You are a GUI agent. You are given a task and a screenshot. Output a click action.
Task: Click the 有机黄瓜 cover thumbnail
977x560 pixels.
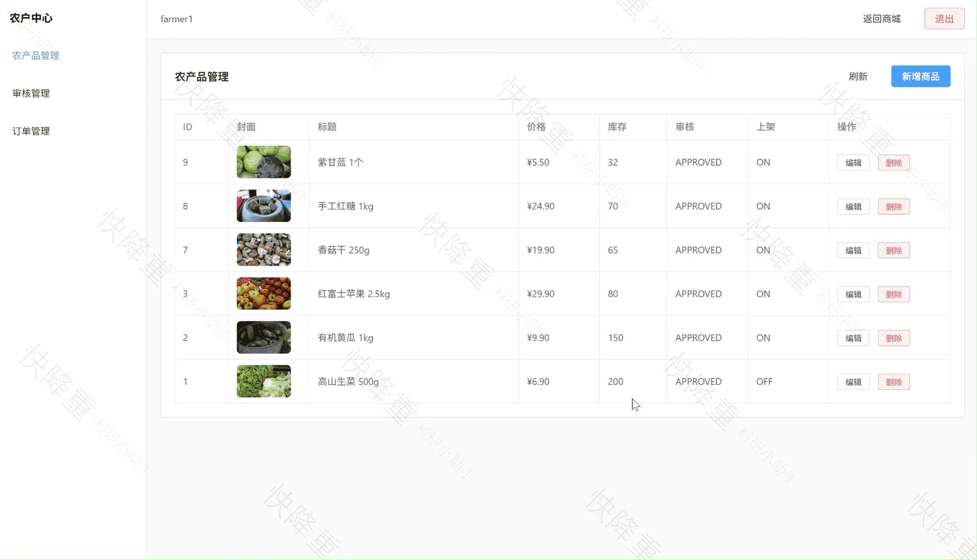[264, 337]
